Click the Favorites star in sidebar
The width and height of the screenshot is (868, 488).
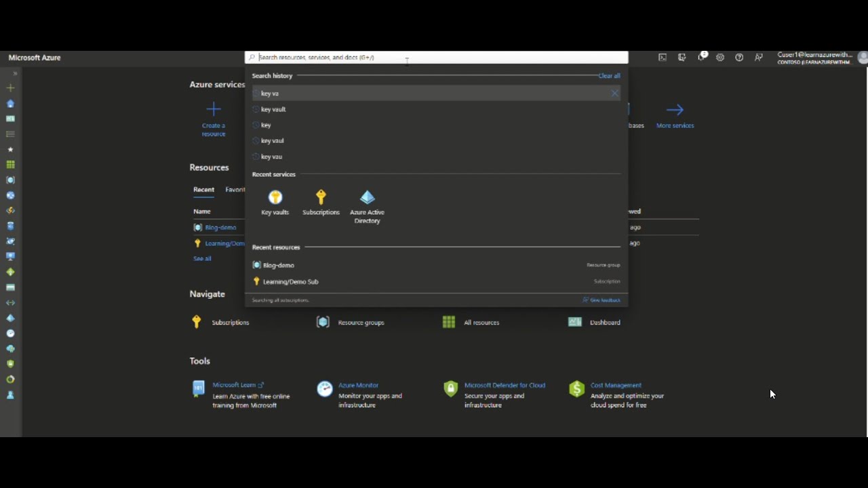click(10, 149)
